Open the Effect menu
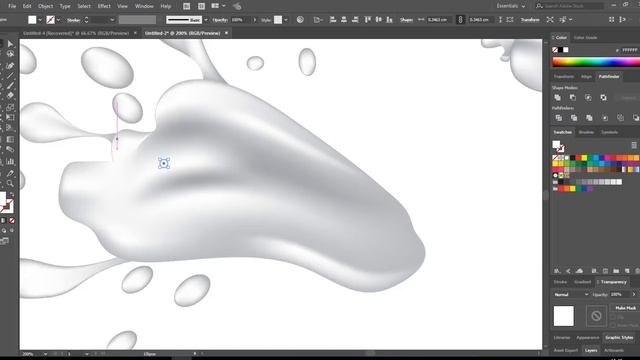The width and height of the screenshot is (640, 360). tap(104, 6)
